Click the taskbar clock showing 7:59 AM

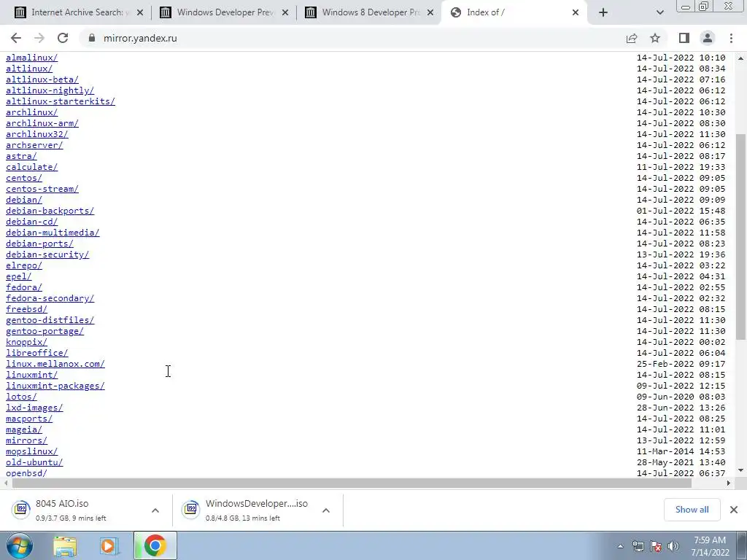point(710,546)
